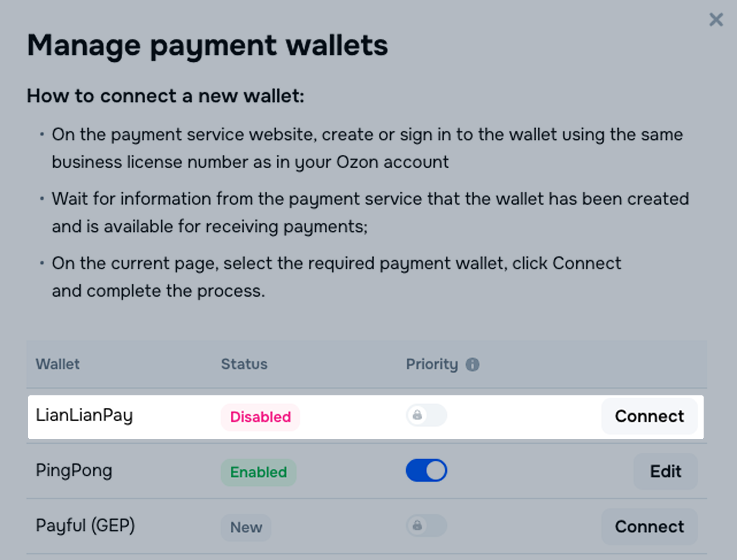The image size is (737, 560).
Task: Select the Payful (GEP) wallet name
Action: click(85, 525)
